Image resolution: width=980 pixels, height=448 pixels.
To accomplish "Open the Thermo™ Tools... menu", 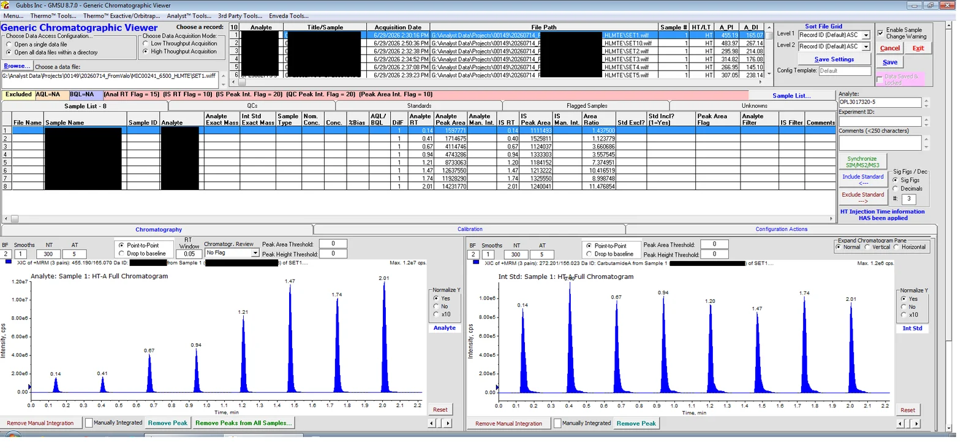I will click(53, 16).
